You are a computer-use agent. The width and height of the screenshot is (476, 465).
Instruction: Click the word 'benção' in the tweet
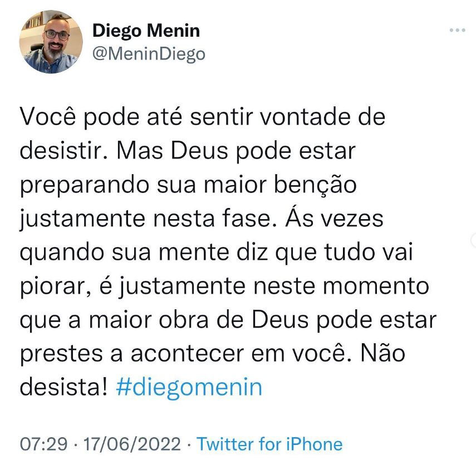[316, 185]
